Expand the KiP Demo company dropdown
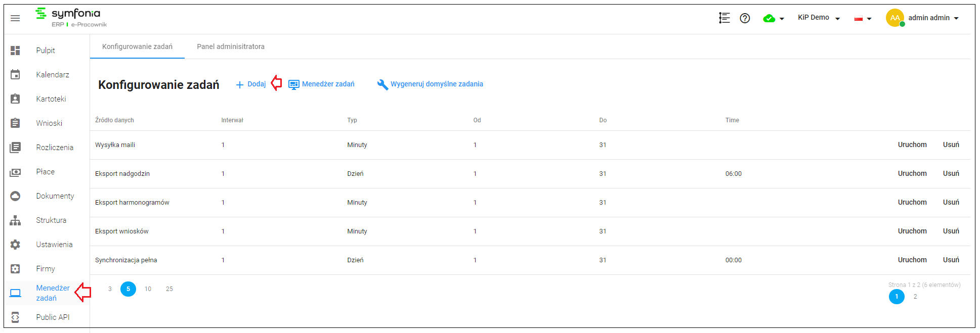980x333 pixels. pyautogui.click(x=819, y=18)
